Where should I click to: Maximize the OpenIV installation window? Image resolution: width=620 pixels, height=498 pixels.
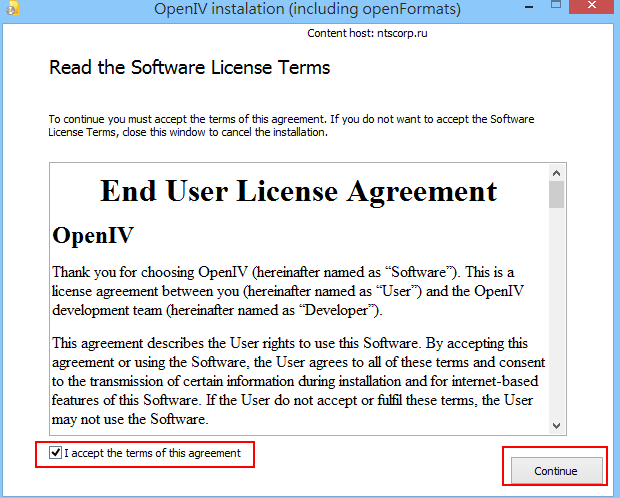click(x=556, y=6)
